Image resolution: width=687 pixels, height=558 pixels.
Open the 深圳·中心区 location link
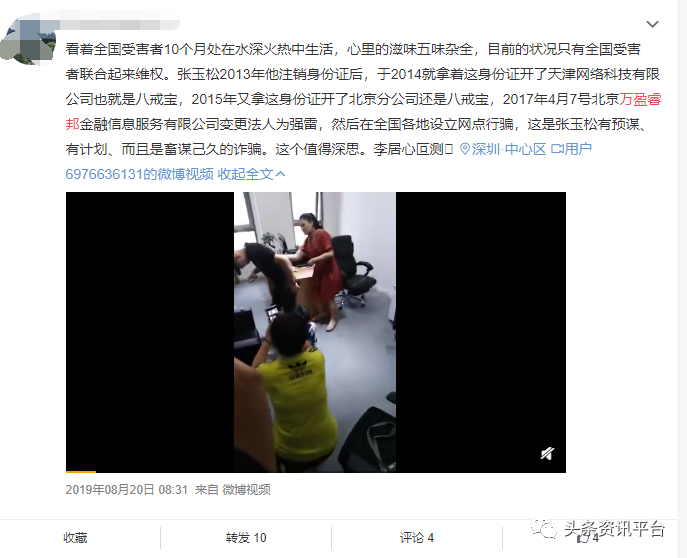coord(509,149)
